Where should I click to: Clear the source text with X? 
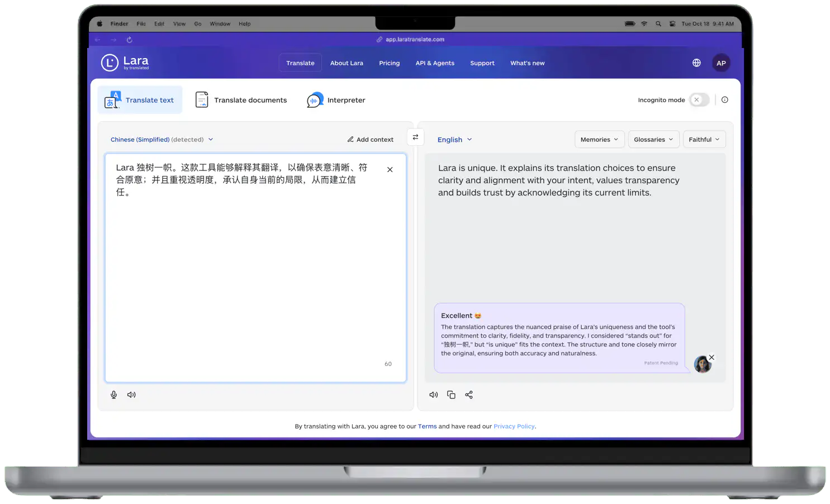coord(390,170)
